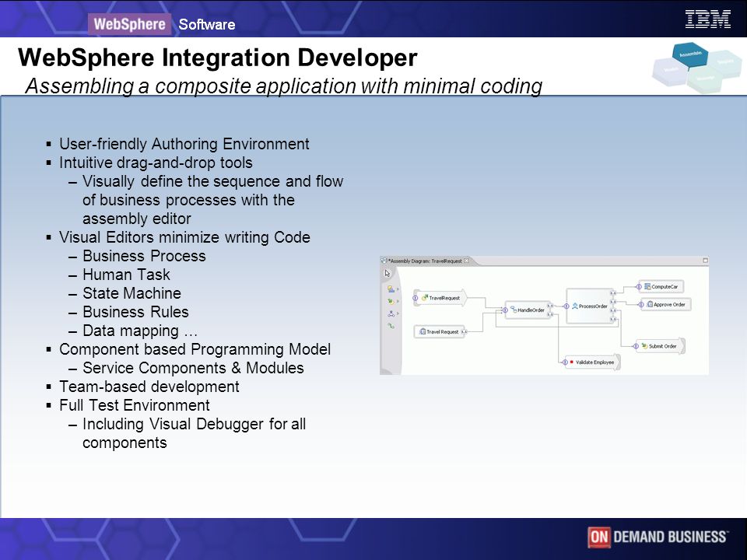Select the Validate Employee interface circle
Image resolution: width=747 pixels, height=560 pixels.
point(565,362)
